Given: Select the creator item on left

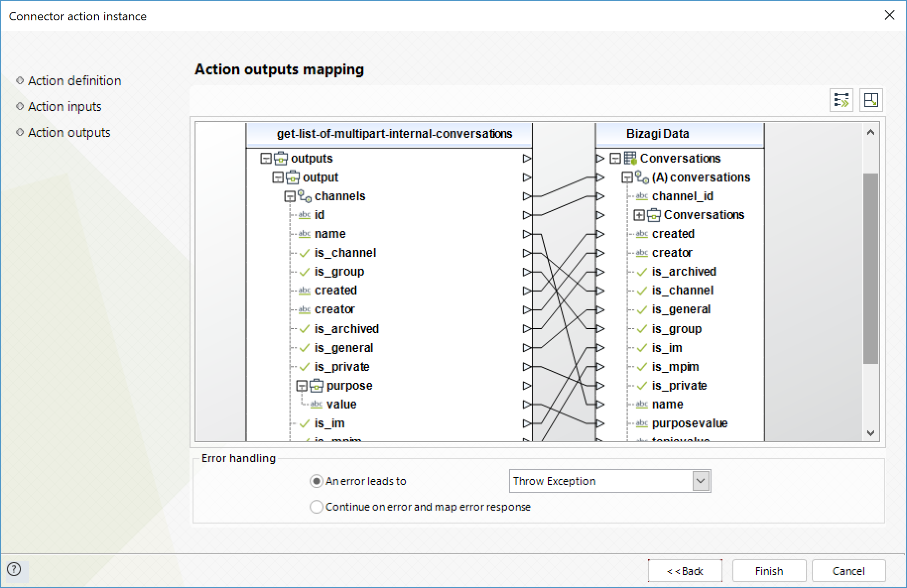Looking at the screenshot, I should 335,309.
